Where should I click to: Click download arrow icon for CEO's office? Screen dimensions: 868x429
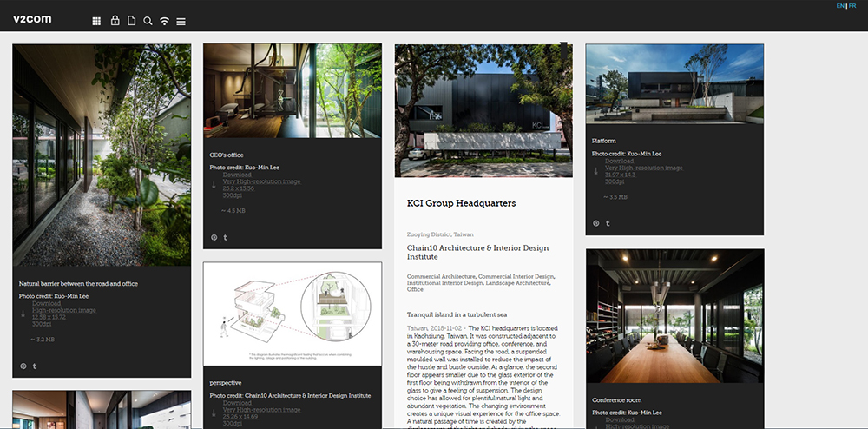(x=214, y=185)
